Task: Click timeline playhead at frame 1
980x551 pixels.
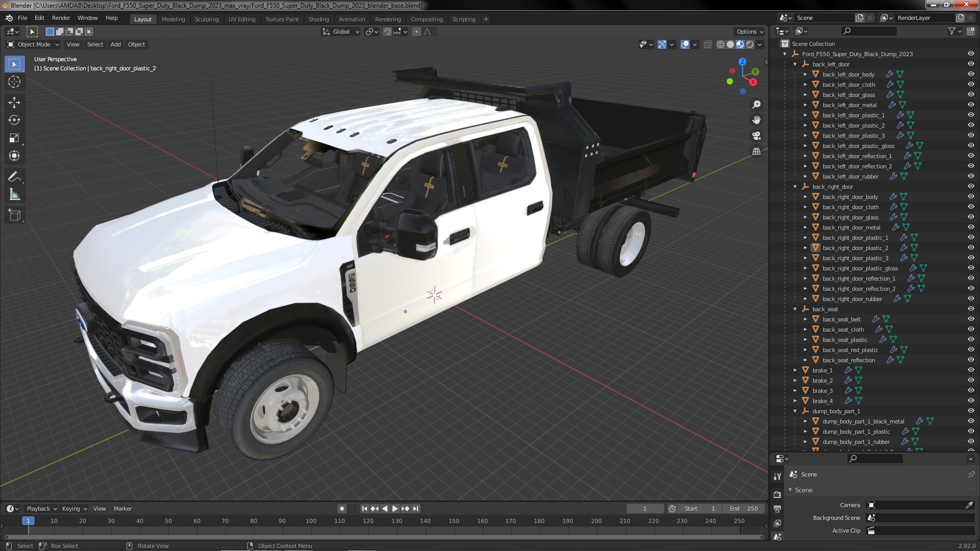Action: click(x=28, y=521)
